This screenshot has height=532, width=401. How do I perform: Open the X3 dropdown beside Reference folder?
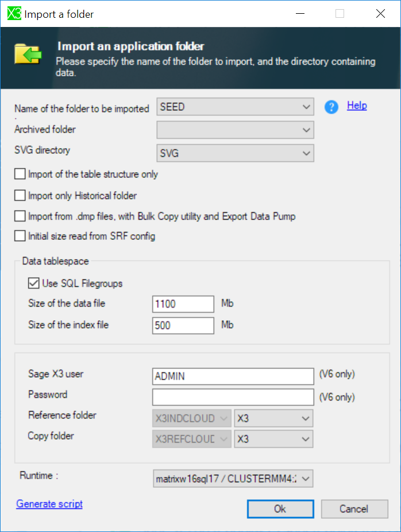[273, 418]
